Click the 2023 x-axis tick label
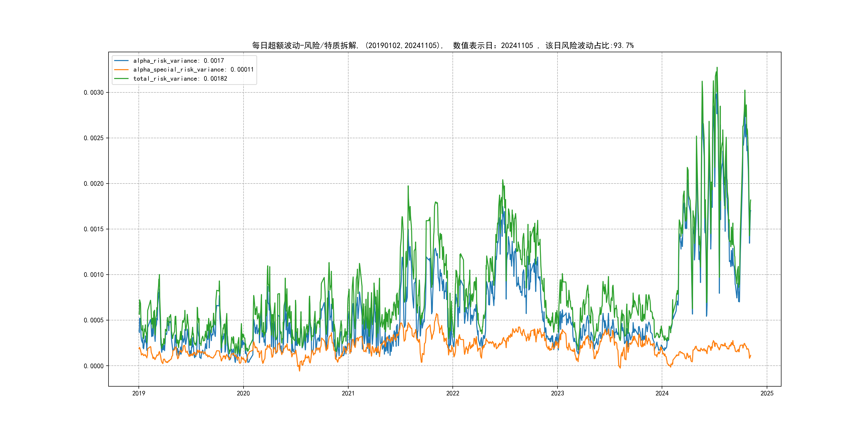This screenshot has height=434, width=868. tap(557, 393)
